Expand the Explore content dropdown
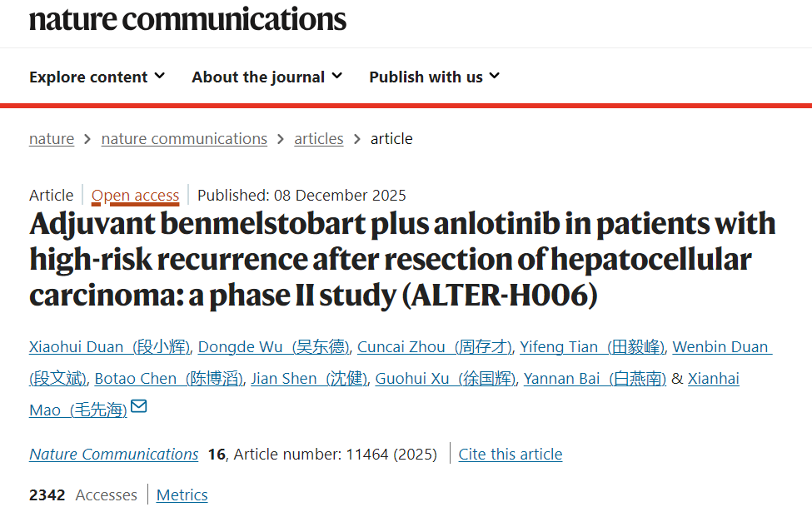 click(97, 77)
